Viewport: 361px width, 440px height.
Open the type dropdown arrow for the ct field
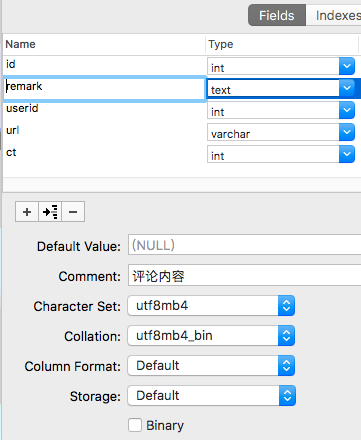click(x=347, y=154)
